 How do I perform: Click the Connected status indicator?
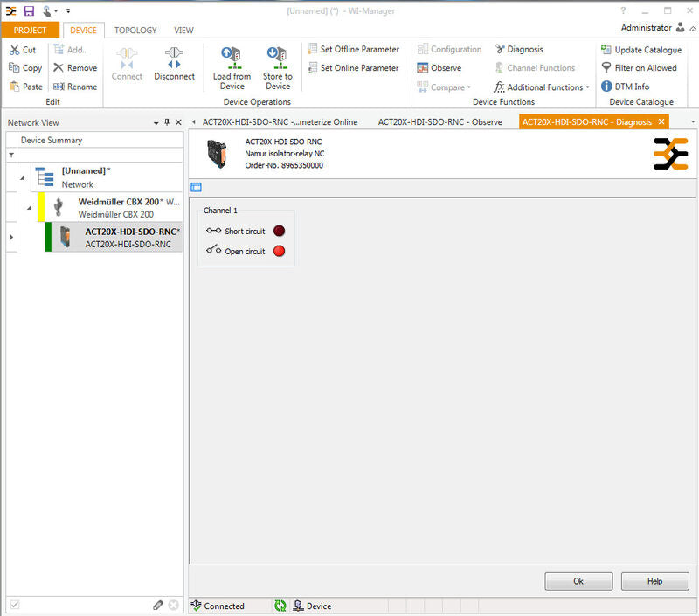coord(218,606)
